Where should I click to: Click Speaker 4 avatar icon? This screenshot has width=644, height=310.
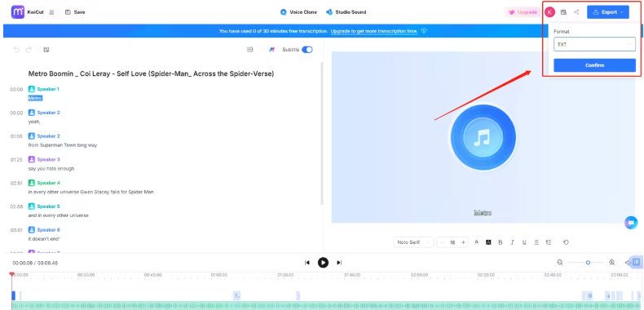32,183
